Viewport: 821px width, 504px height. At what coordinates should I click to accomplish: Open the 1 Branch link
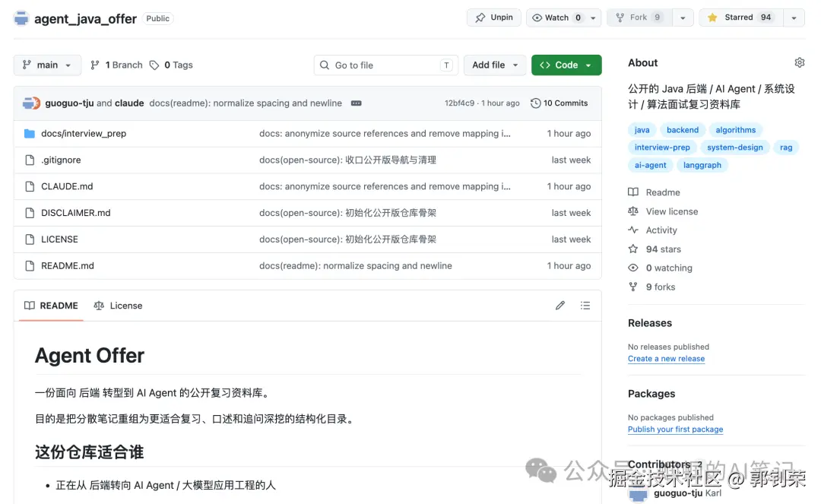116,65
